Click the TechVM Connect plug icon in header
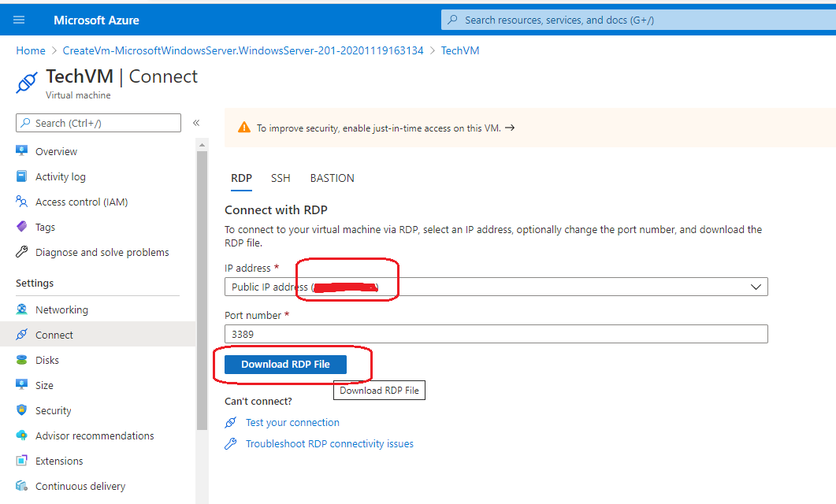 pos(27,82)
